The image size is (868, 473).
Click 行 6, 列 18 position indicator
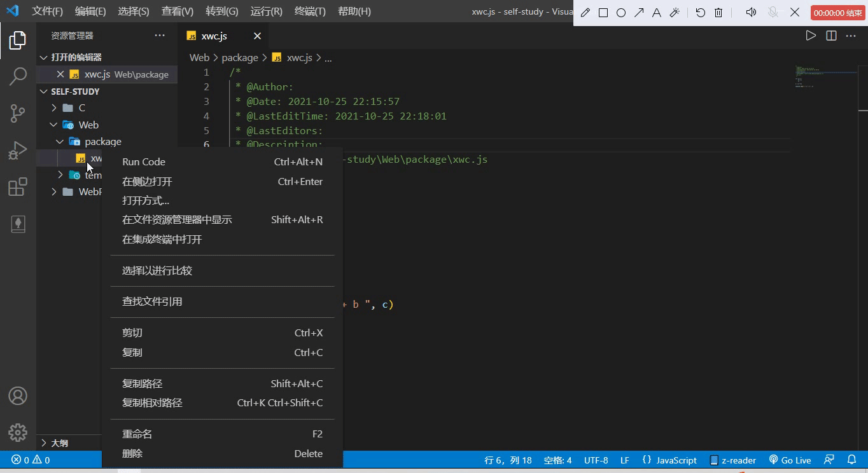[x=508, y=460]
